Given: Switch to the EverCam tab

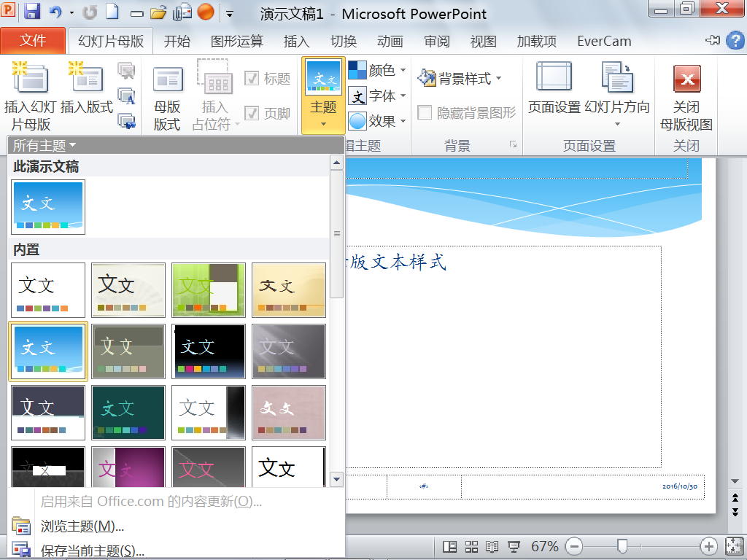Looking at the screenshot, I should (604, 42).
